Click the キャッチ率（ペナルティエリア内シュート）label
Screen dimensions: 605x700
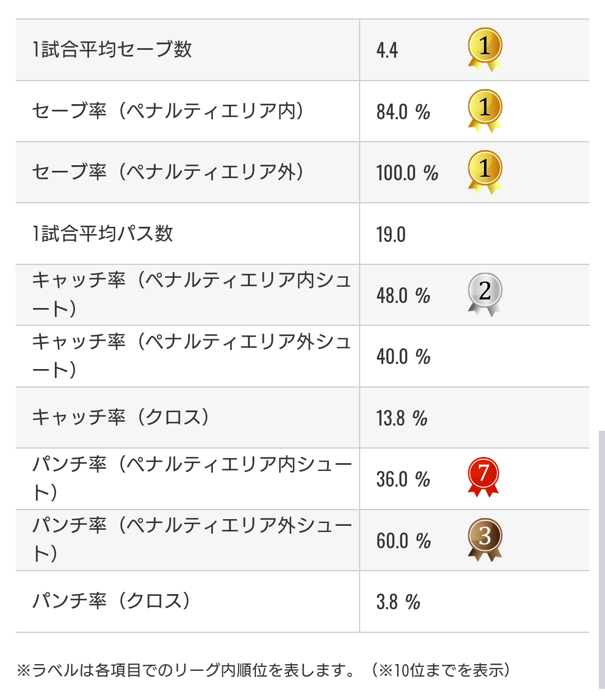tap(190, 294)
